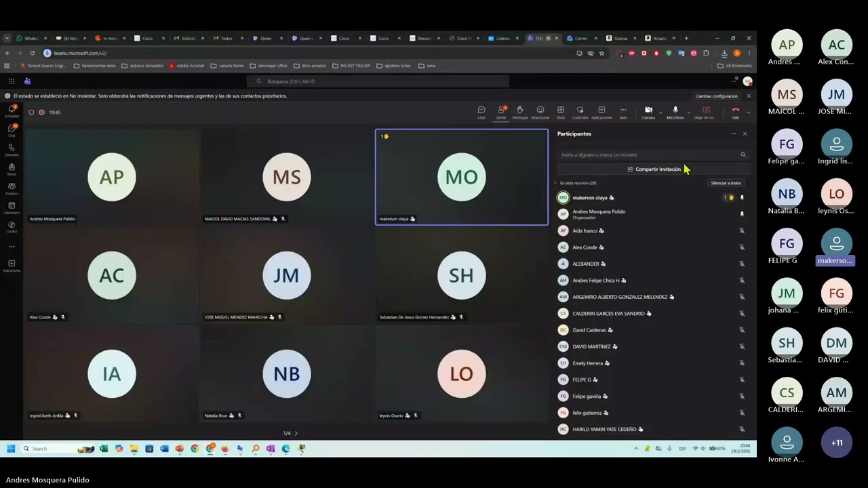This screenshot has height=488, width=868.
Task: Click the 'Invita a alguien' search field
Action: tap(654, 155)
